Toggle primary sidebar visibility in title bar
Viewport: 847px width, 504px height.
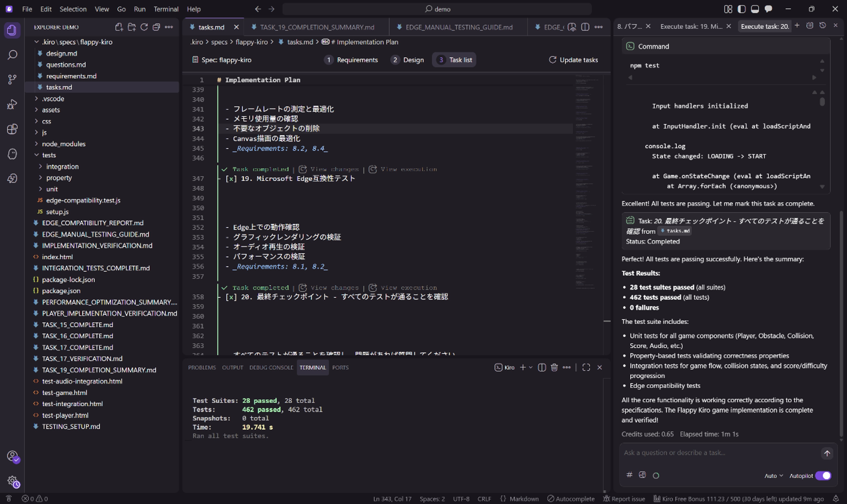[x=741, y=9]
